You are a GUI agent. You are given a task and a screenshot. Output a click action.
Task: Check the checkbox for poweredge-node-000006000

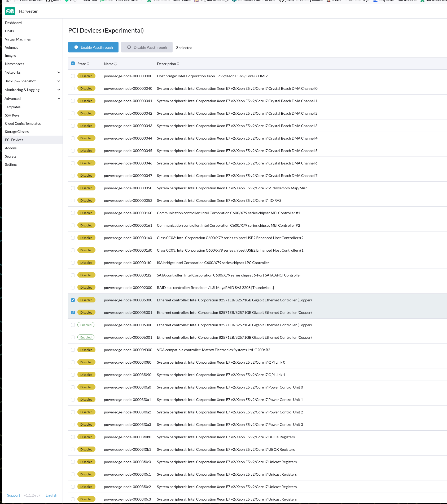pos(73,325)
